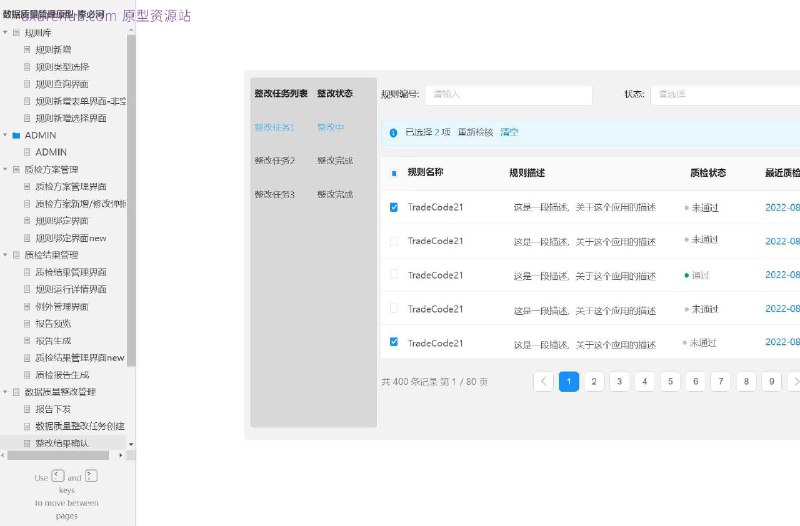Screen dimensions: 800x526
Task: Open the 规则新增表单界面-非空 page
Action: pyautogui.click(x=81, y=101)
